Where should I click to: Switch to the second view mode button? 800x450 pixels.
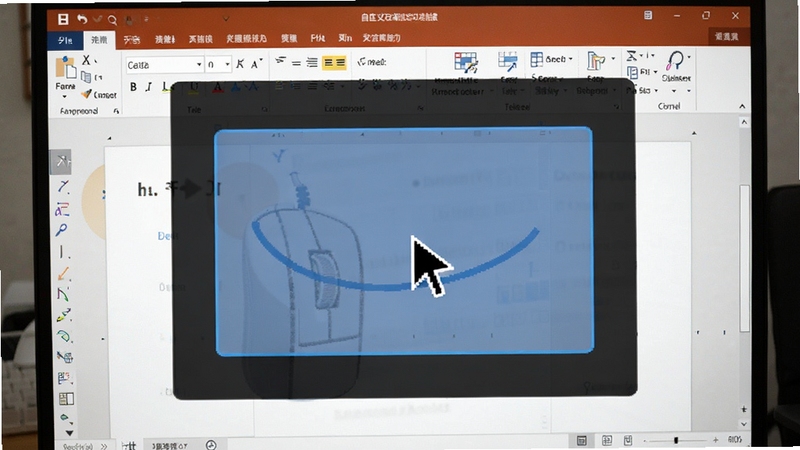pos(607,440)
